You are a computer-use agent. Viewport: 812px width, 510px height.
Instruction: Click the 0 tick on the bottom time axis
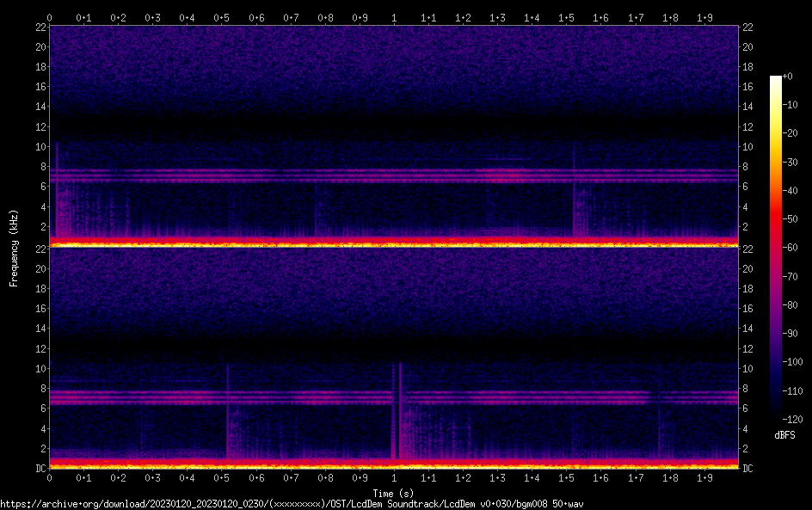[x=49, y=477]
